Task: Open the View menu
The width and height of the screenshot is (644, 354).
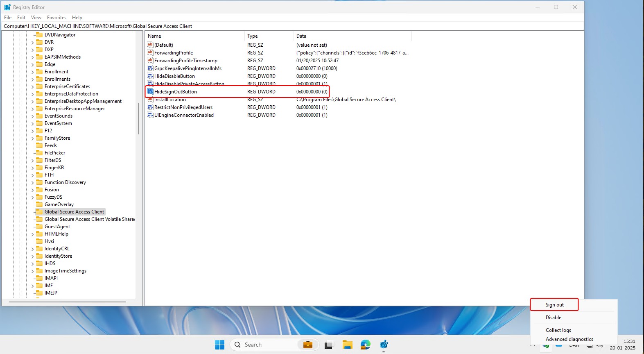Action: point(36,18)
